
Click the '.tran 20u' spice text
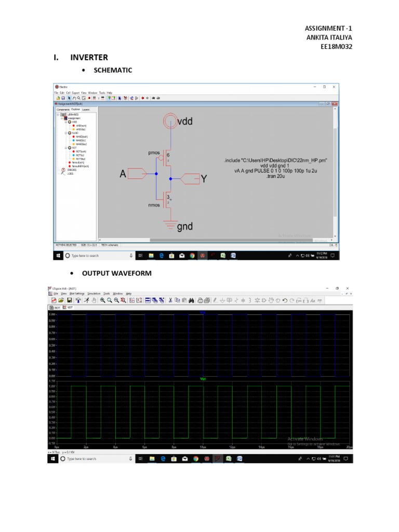[275, 177]
